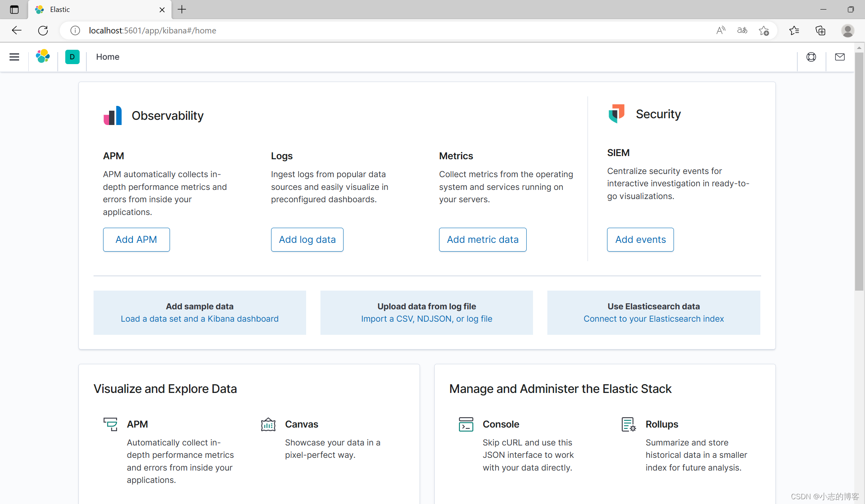Click the Elastic logo in header
The image size is (865, 504).
tap(43, 57)
